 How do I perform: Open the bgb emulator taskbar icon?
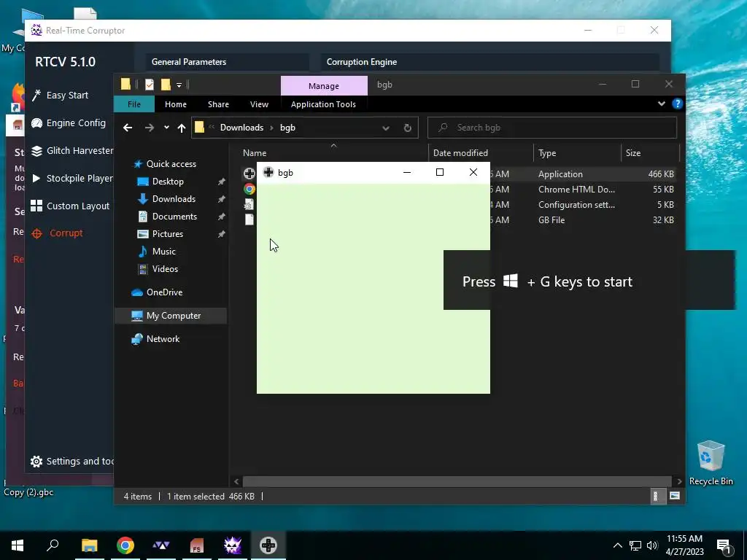pyautogui.click(x=268, y=545)
